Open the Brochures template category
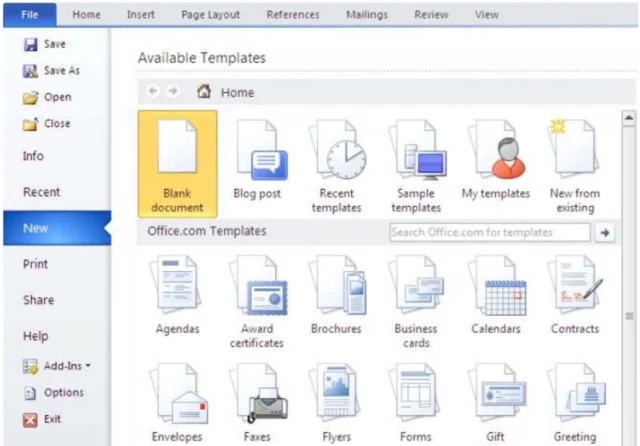 coord(337,295)
